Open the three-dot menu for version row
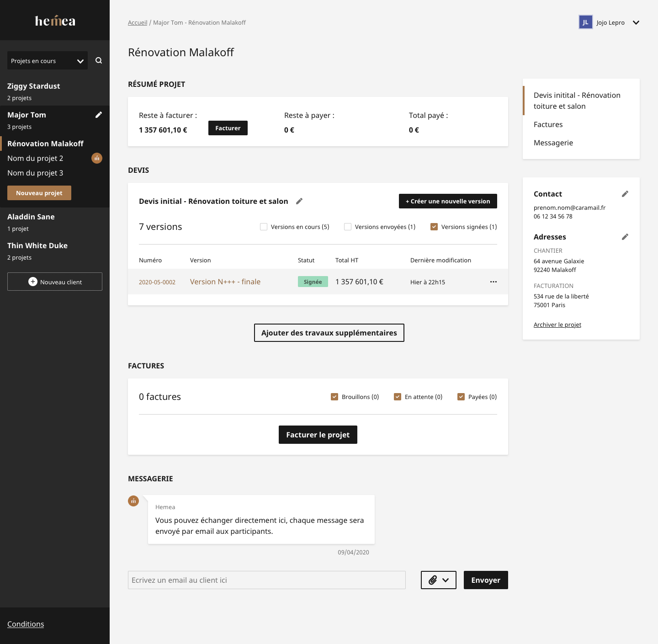This screenshot has height=644, width=658. [493, 282]
